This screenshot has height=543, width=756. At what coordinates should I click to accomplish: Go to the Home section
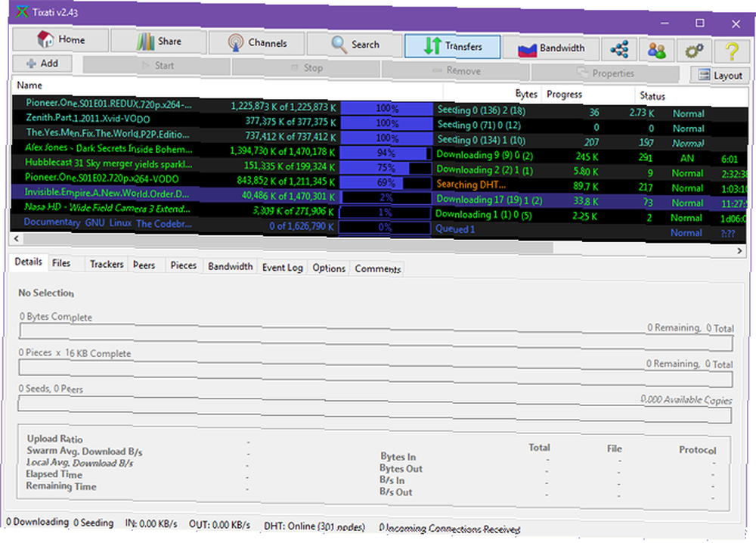[x=60, y=39]
